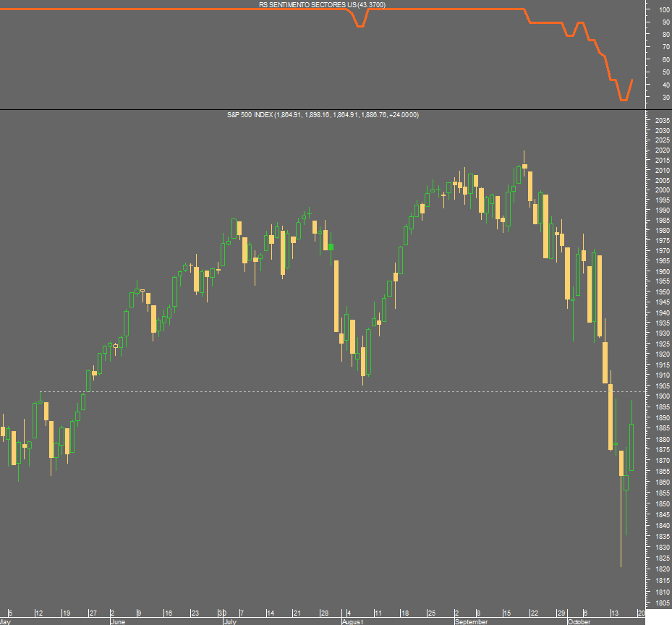
Task: Click the 28 date label in July
Action: (325, 613)
